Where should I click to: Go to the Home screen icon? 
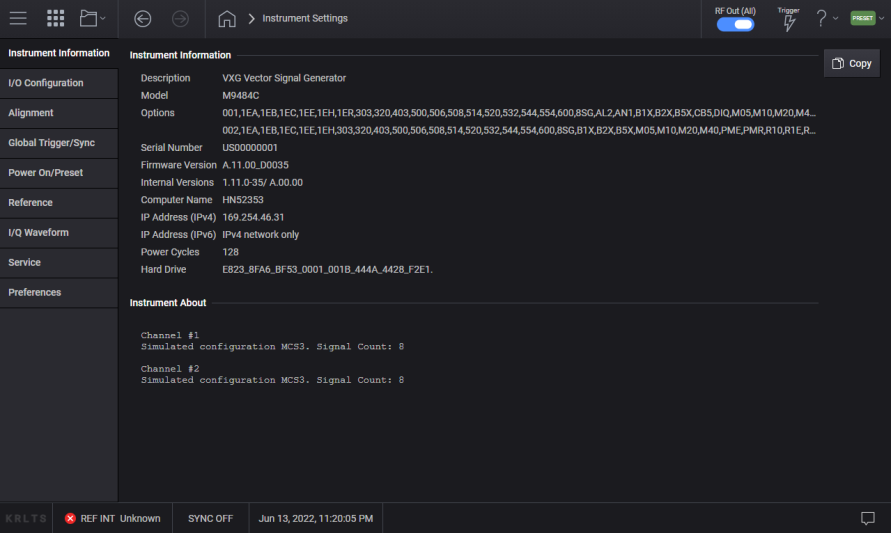pyautogui.click(x=227, y=18)
